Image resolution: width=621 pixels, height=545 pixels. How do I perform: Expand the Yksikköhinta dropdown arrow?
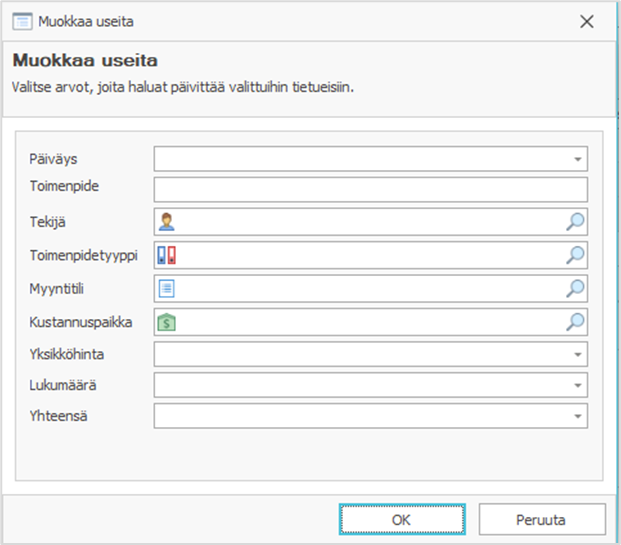click(x=577, y=354)
